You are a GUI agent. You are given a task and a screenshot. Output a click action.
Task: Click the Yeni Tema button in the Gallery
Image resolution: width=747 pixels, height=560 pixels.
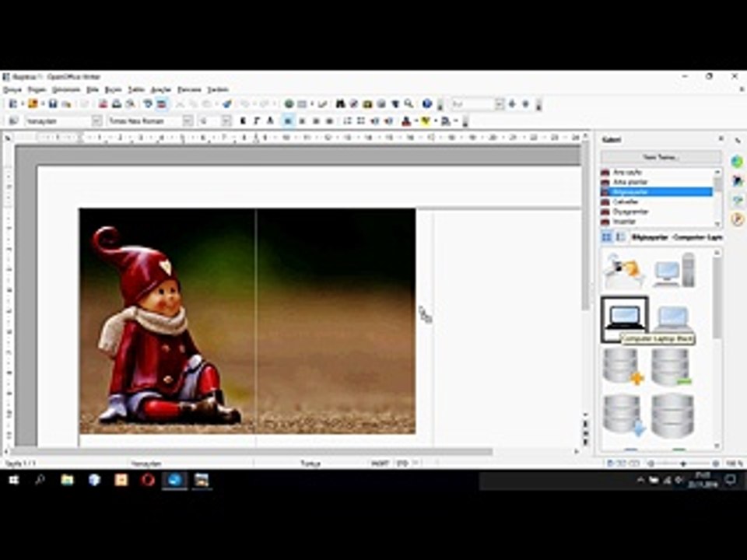click(661, 156)
